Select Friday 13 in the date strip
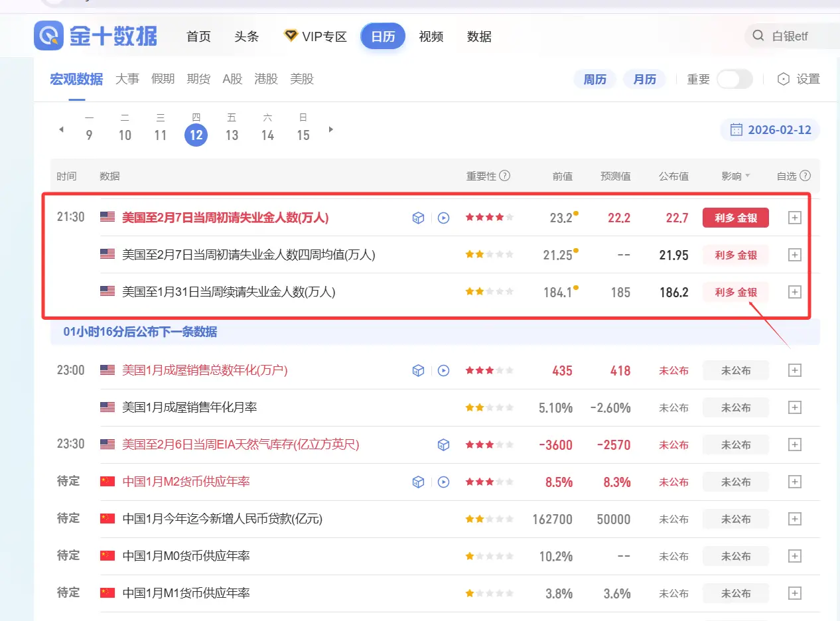Viewport: 840px width, 621px height. tap(232, 135)
